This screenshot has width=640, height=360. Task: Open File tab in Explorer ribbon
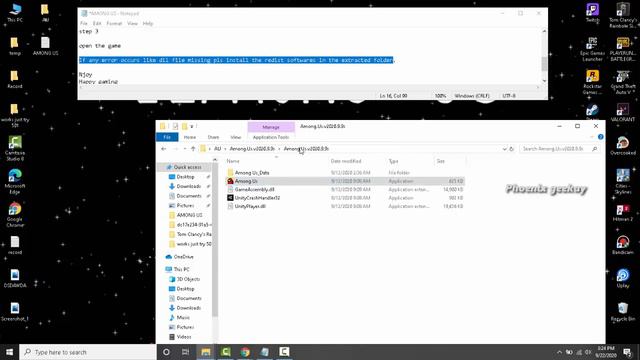point(167,137)
